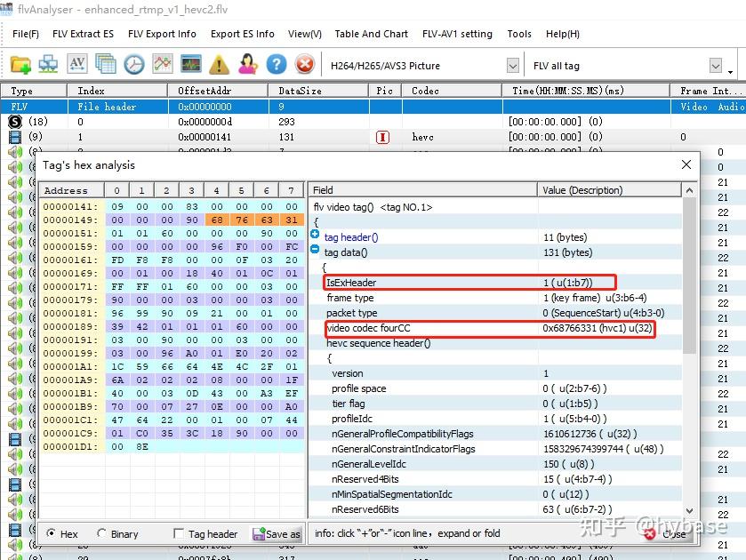Open the FLV file open icon

point(21,65)
